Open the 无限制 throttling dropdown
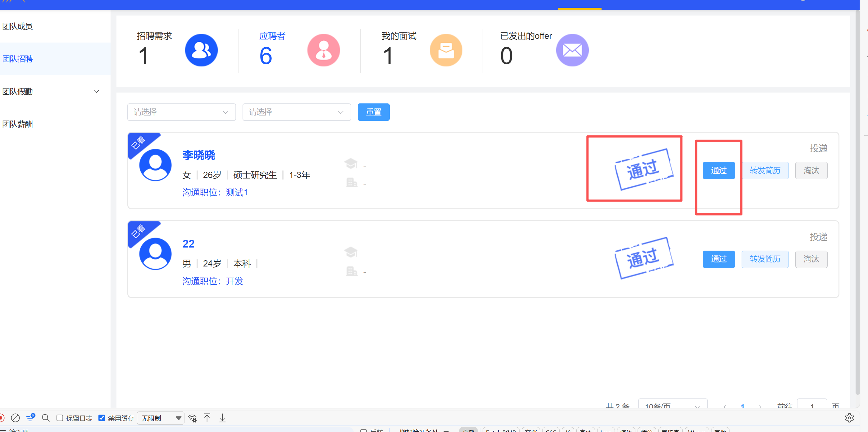 [x=161, y=418]
